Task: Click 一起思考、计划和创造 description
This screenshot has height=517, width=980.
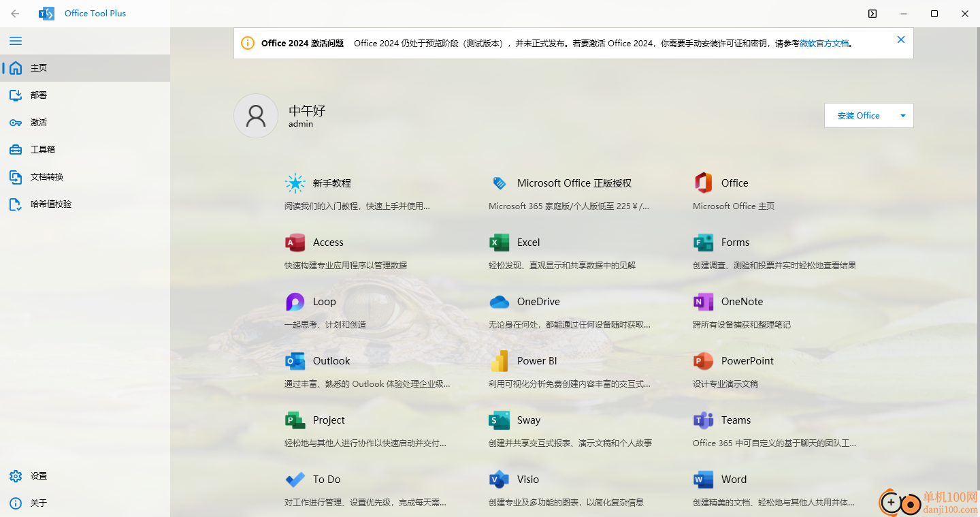Action: [325, 324]
